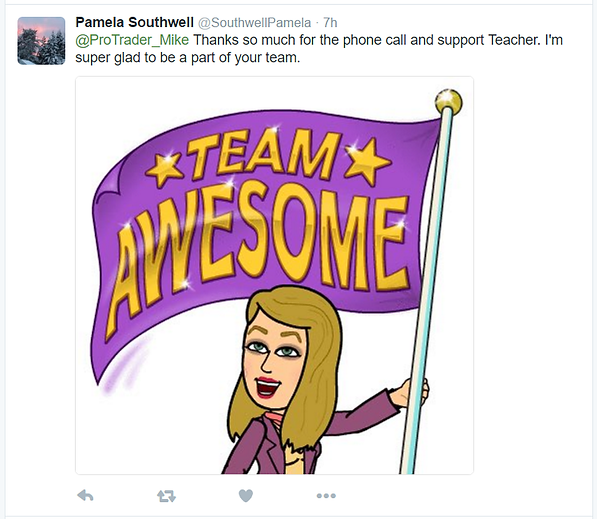
Task: Follow the @ProTrader_Mike mention link
Action: (x=132, y=40)
